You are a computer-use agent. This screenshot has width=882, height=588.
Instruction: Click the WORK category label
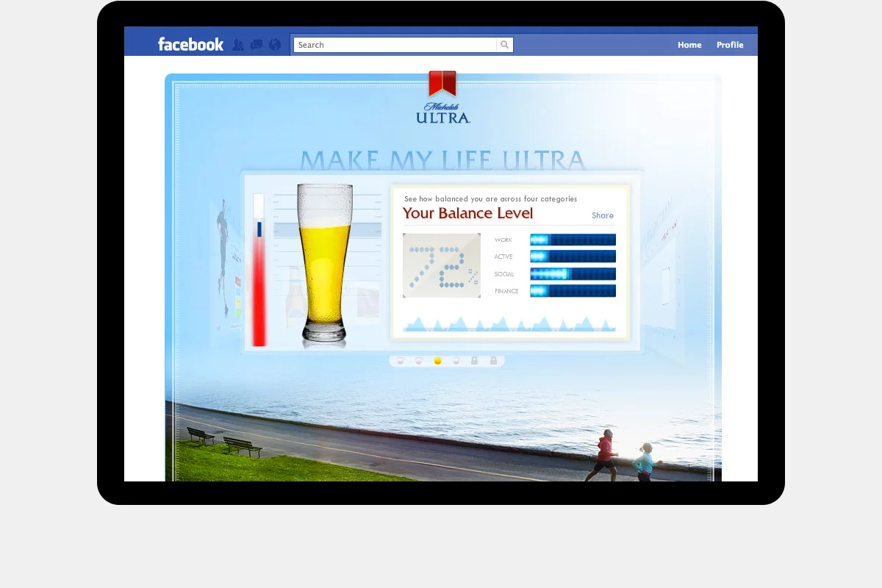pos(503,240)
